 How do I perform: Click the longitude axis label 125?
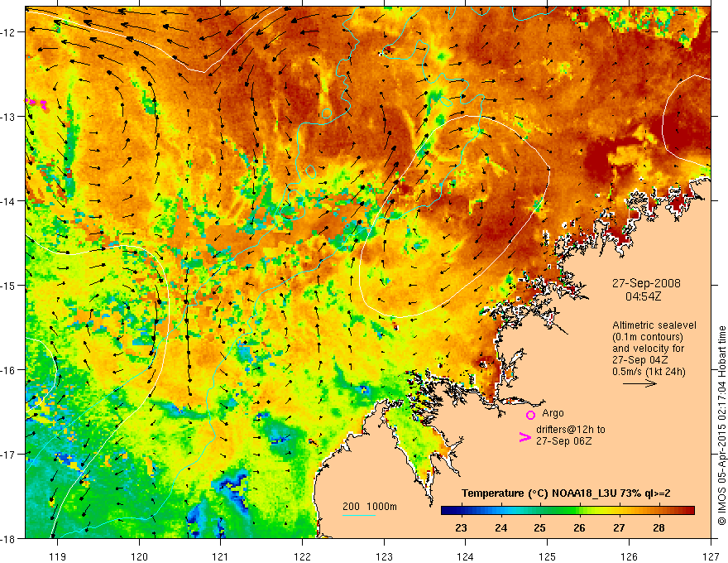pos(548,556)
